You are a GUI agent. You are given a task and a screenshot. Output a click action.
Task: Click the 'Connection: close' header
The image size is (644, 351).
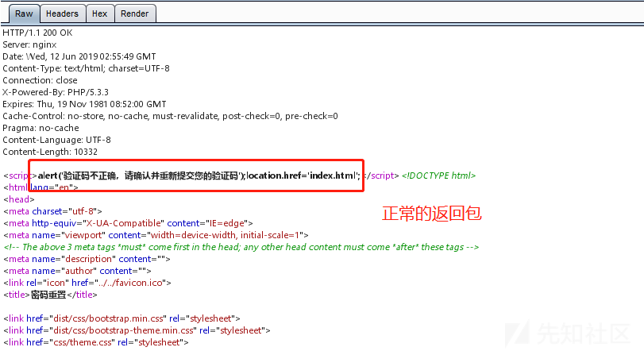point(40,80)
